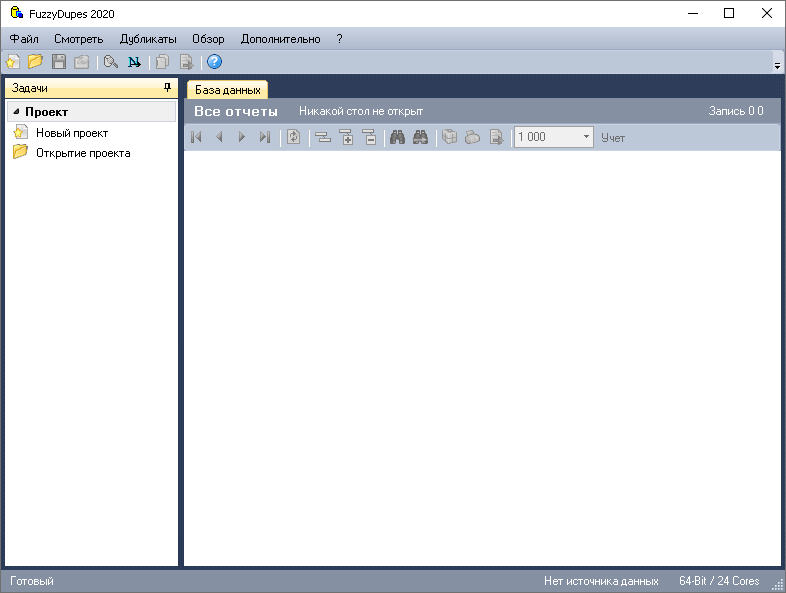Image resolution: width=786 pixels, height=593 pixels.
Task: Click the Задачи panel header
Action: tap(91, 88)
